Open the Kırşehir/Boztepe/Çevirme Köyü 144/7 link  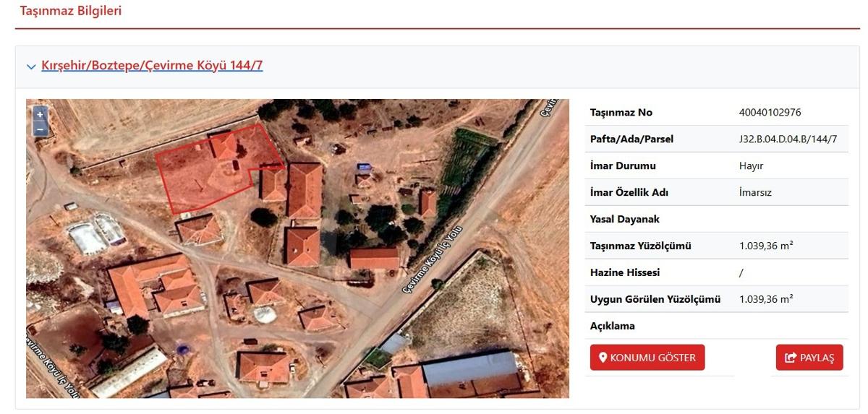tap(152, 65)
